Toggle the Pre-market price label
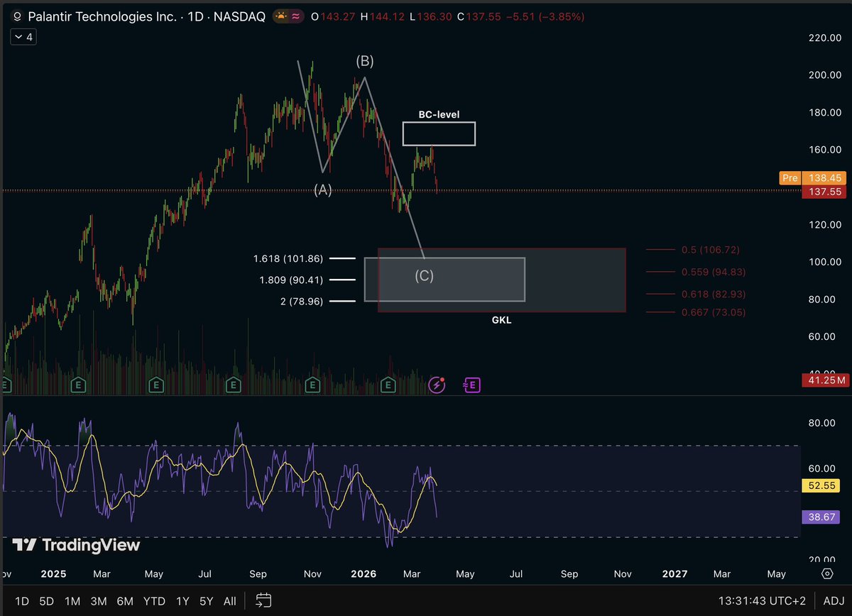852x616 pixels. click(x=790, y=178)
